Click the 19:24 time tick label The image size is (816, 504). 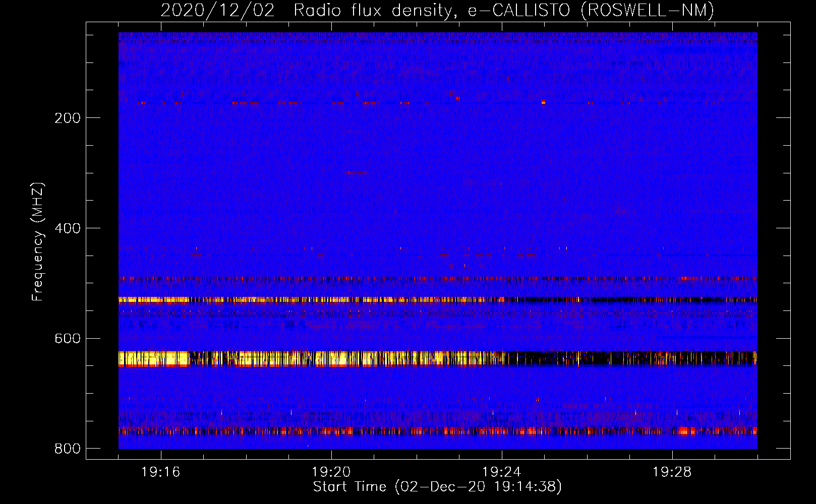pos(502,472)
